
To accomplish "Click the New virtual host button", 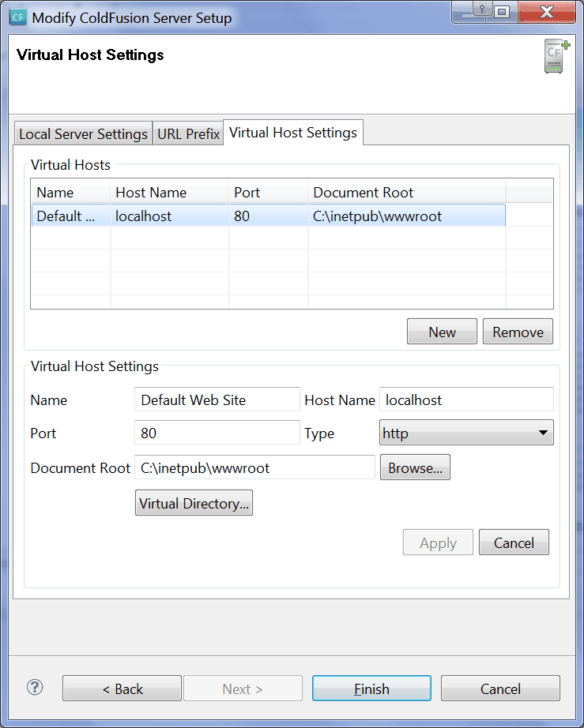I will point(442,332).
